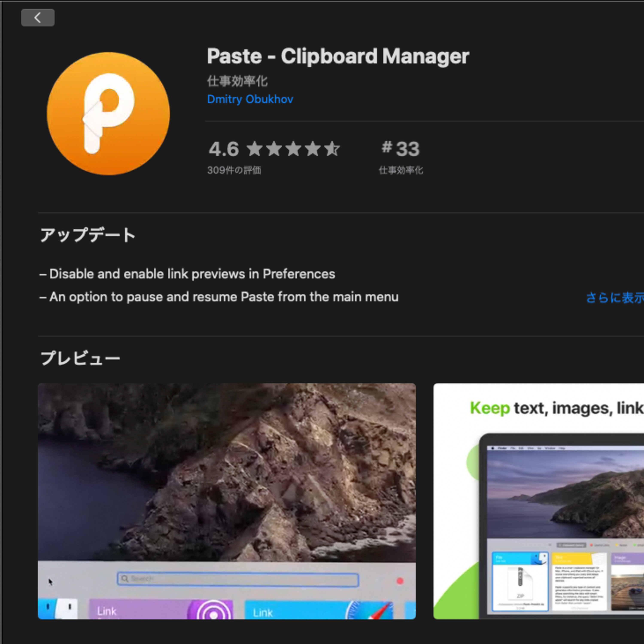Open developer Dmitry Obukhov's page
Viewport: 644px width, 644px height.
pos(250,99)
